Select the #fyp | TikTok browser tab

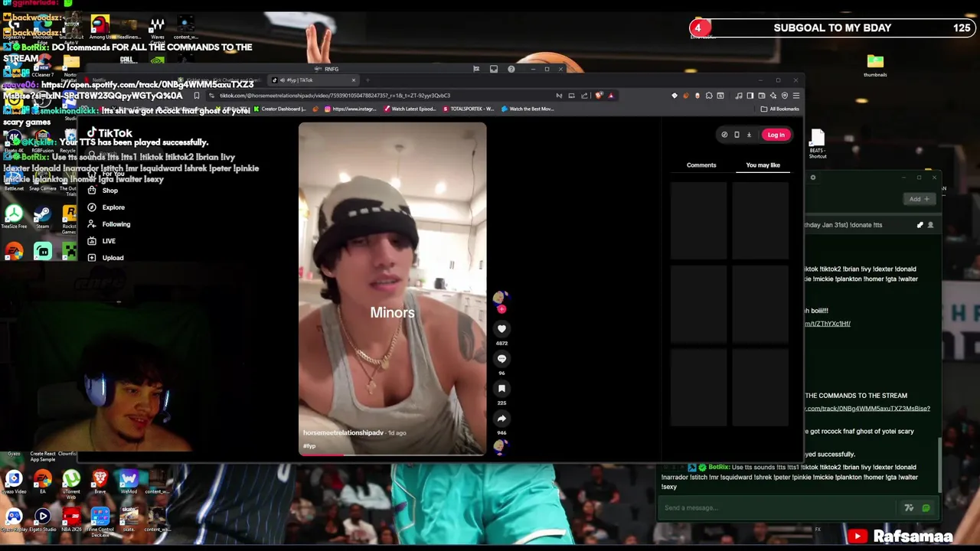pyautogui.click(x=314, y=80)
